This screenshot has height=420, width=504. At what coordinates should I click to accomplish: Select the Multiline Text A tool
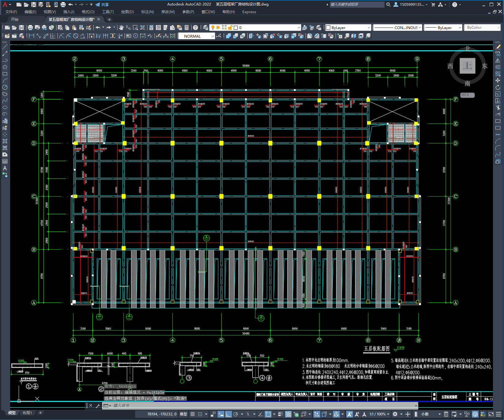pos(5,168)
